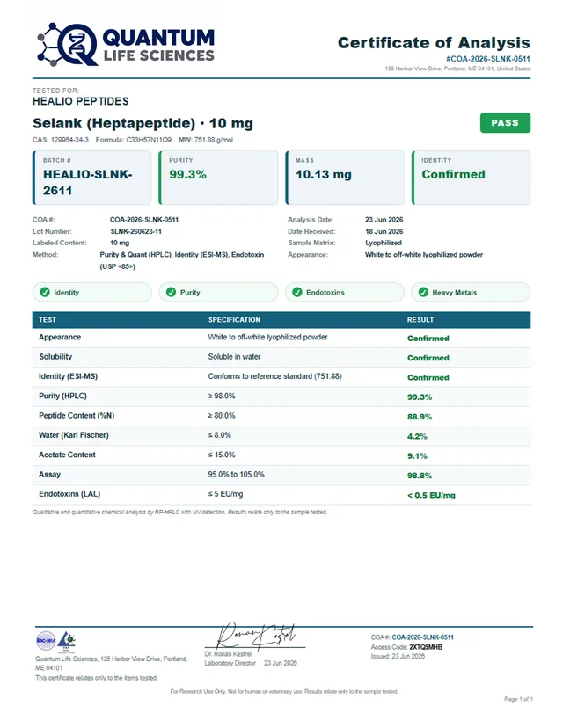Click the green checkmark beside Heavy Metals
The width and height of the screenshot is (563, 728).
(x=423, y=292)
